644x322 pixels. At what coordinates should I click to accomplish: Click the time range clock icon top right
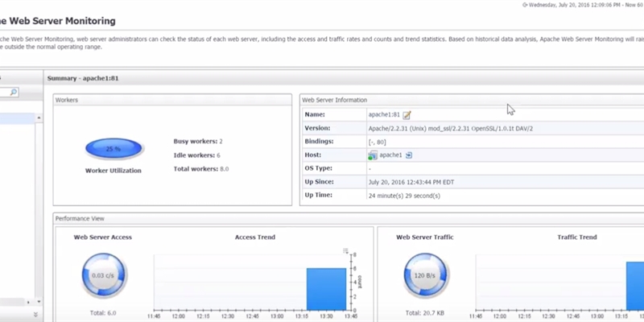coord(525,5)
